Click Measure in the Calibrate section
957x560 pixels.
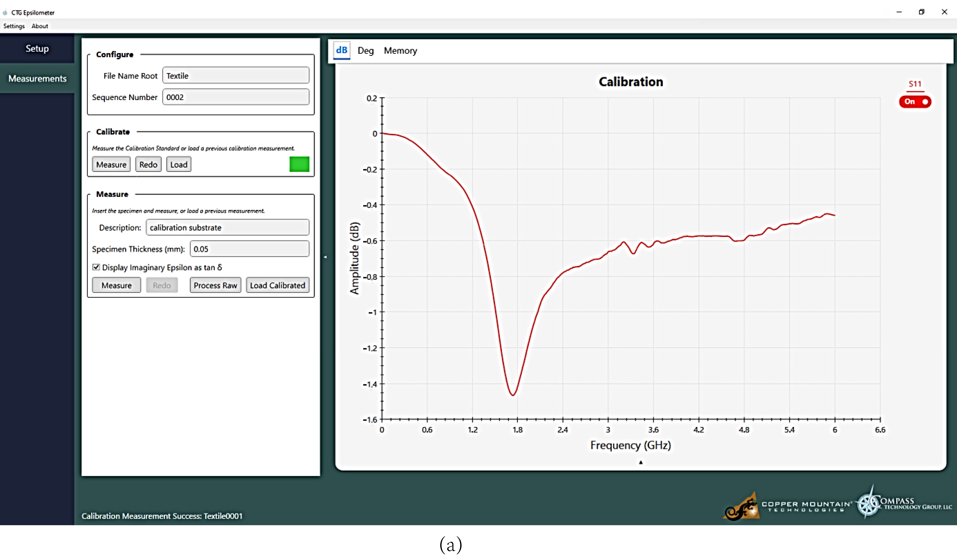click(111, 164)
